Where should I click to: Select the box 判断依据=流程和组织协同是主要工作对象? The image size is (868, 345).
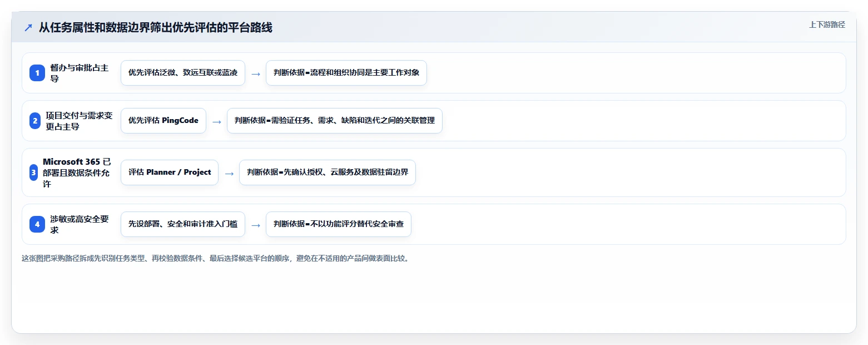point(346,73)
